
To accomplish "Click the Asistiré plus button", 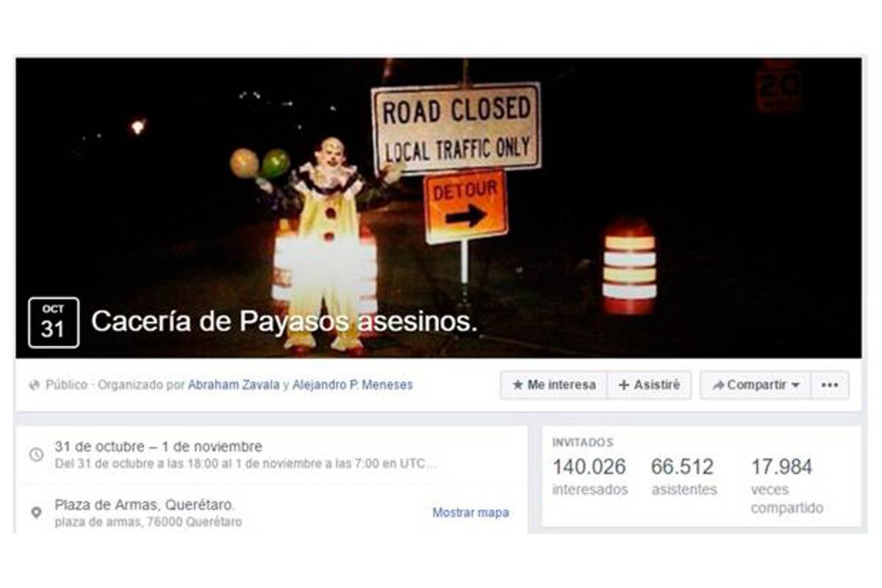I will [650, 385].
